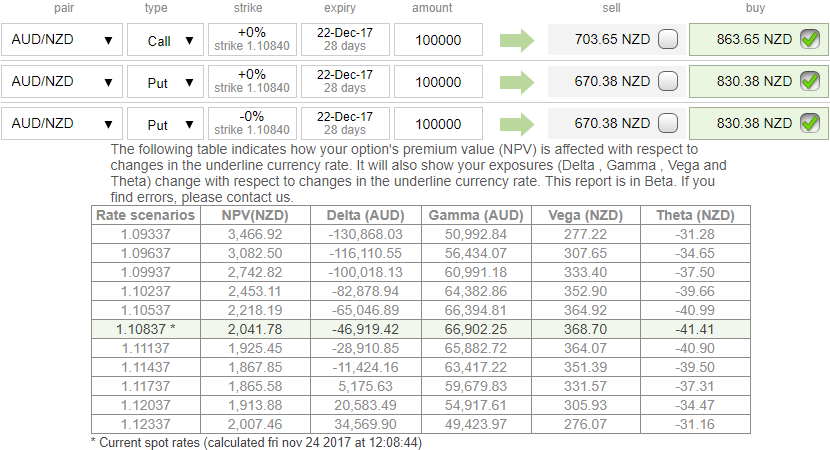
Task: Select the +0% strike field of the Call row
Action: 253,41
